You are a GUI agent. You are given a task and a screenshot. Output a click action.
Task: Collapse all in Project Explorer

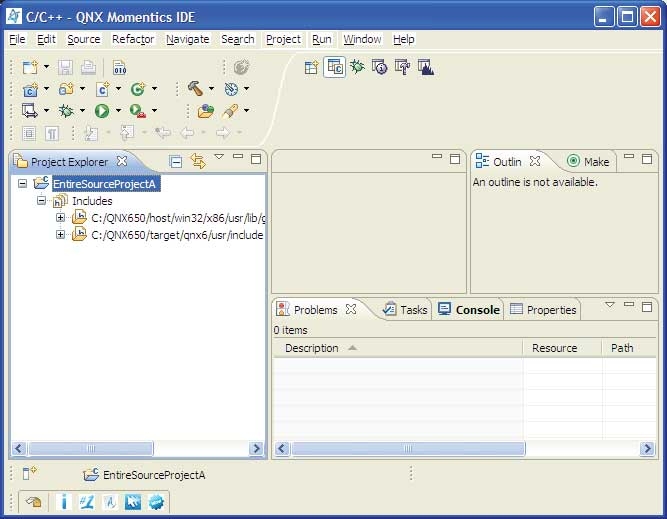coord(176,161)
